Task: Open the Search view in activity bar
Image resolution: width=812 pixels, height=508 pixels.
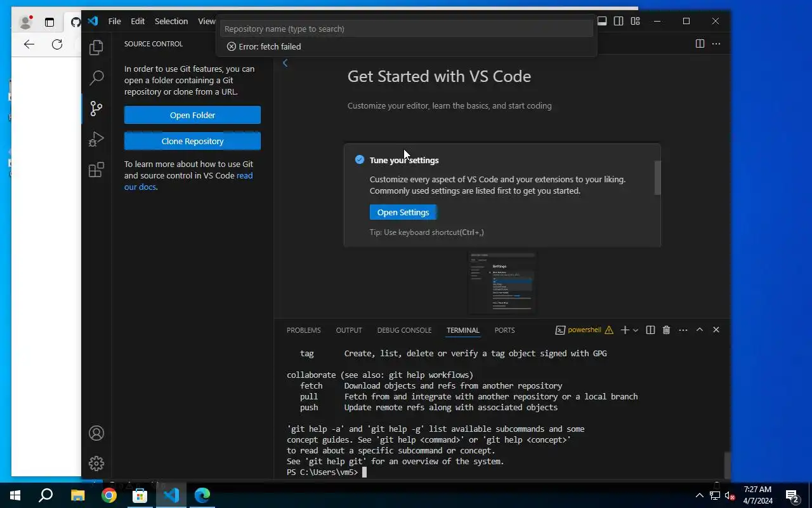Action: (96, 77)
